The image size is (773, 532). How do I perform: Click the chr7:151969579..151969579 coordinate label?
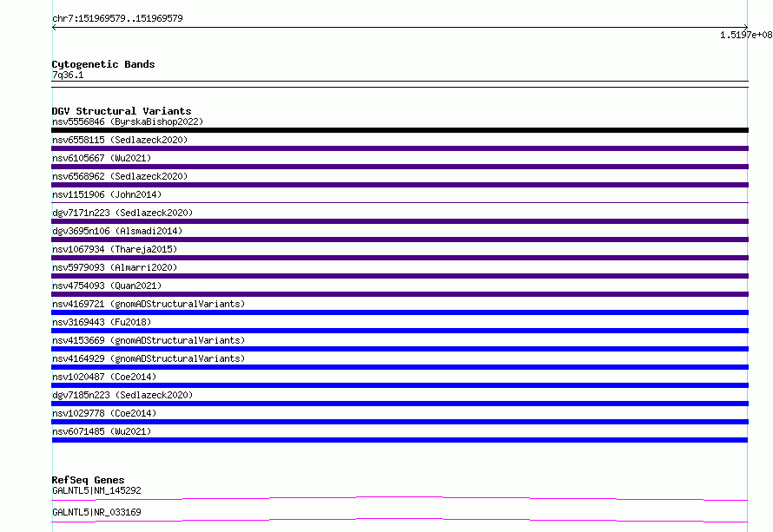(x=117, y=18)
